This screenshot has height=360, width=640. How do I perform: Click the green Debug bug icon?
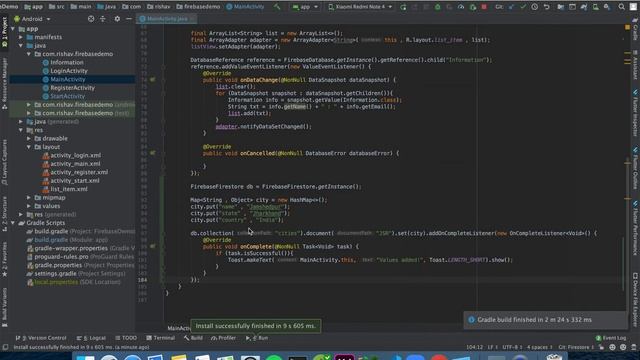[x=438, y=7]
